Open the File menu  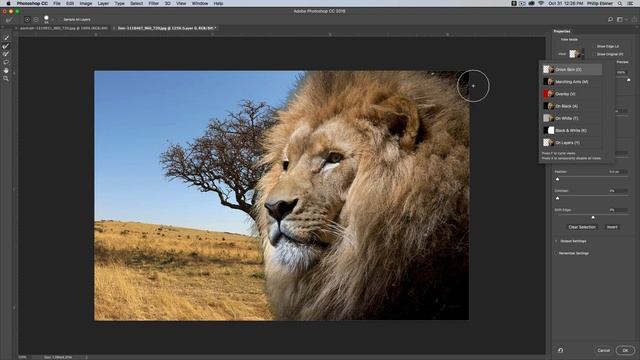pos(57,3)
